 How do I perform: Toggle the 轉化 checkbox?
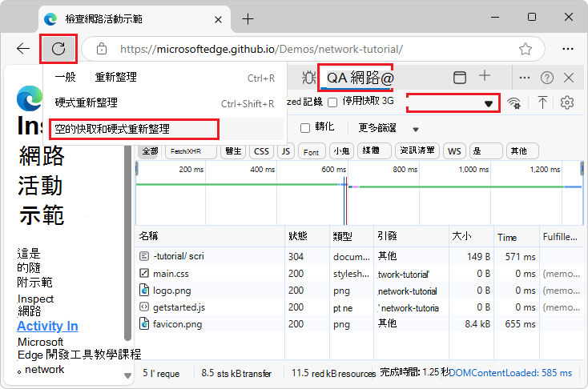(x=305, y=128)
